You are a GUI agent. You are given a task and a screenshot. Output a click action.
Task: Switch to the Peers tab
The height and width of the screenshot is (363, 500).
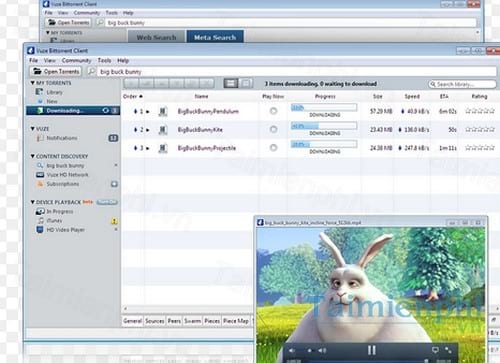pos(174,321)
